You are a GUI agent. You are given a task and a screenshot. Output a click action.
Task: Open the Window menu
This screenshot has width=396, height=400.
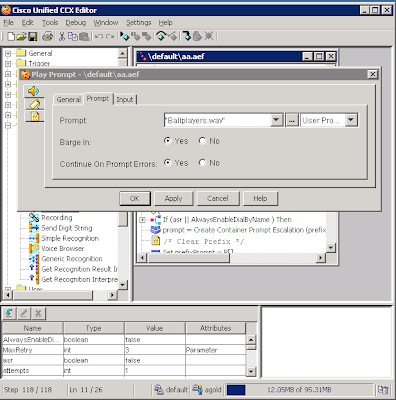106,23
